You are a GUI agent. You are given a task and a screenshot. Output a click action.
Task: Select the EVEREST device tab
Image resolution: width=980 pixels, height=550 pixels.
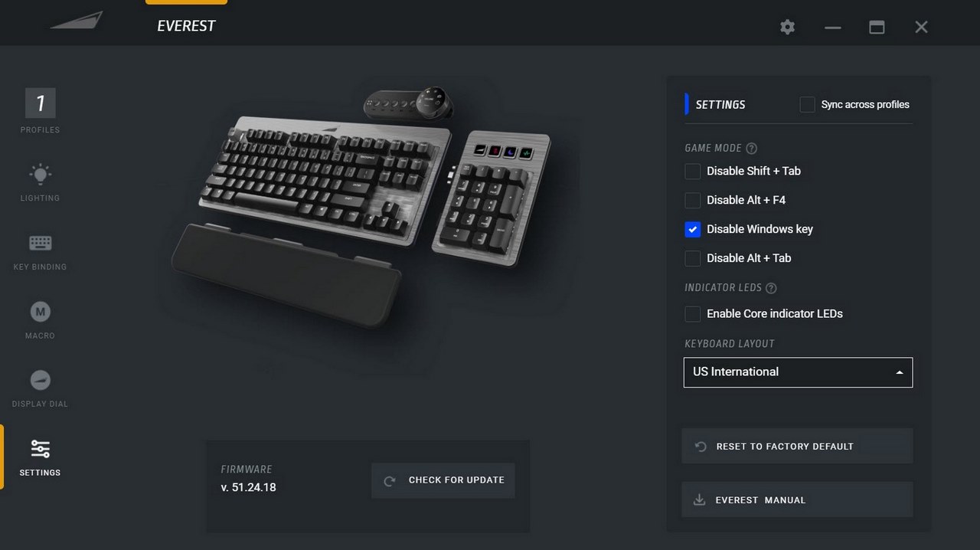click(x=186, y=25)
